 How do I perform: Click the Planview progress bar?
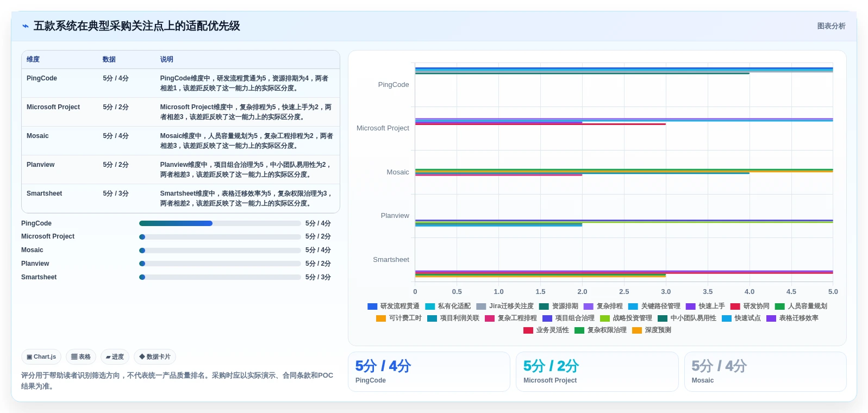[x=220, y=264]
